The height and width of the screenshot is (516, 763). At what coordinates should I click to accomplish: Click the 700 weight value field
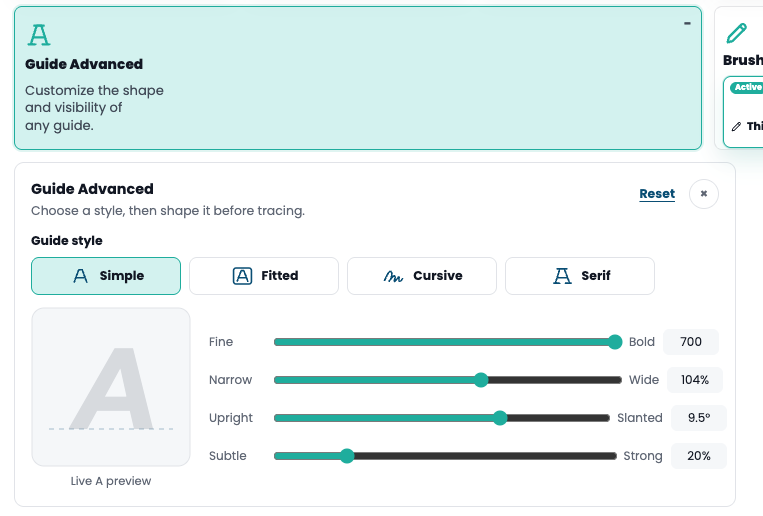coord(691,342)
